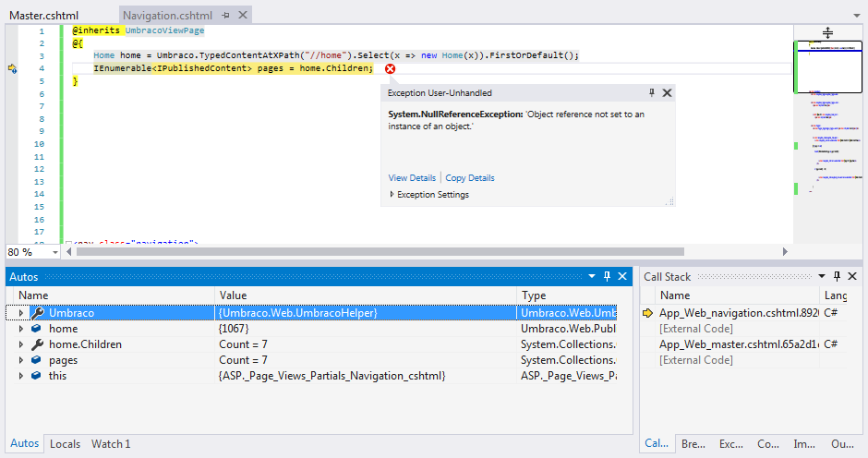This screenshot has height=458, width=868.
Task: Select the {Umbraco.Web.UmbracoHelper} value cell
Action: (x=366, y=313)
